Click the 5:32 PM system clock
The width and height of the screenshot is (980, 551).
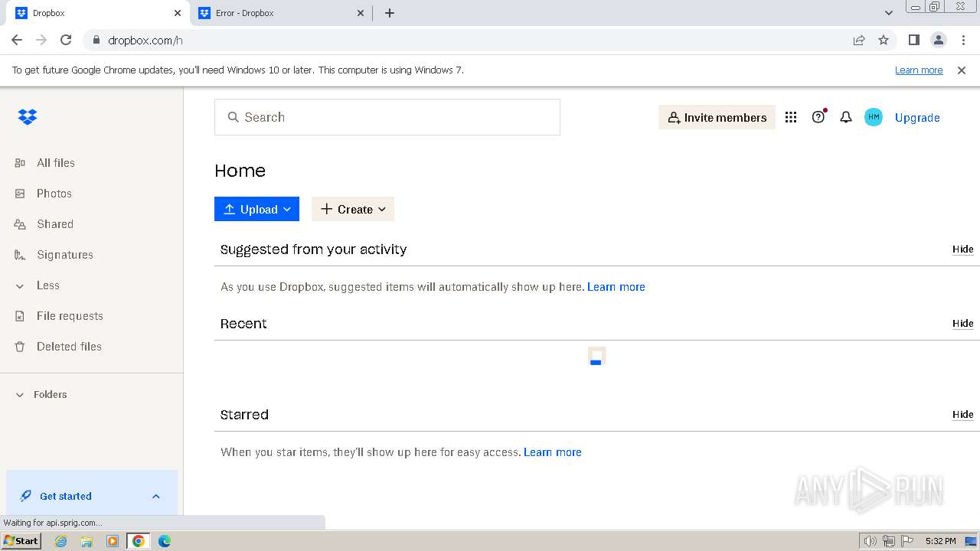point(940,541)
